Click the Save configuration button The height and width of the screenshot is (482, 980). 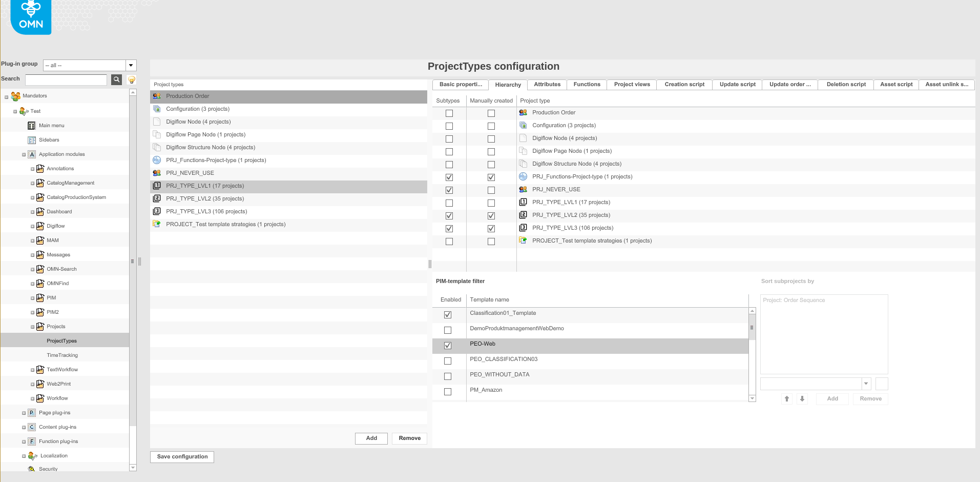[x=181, y=456]
